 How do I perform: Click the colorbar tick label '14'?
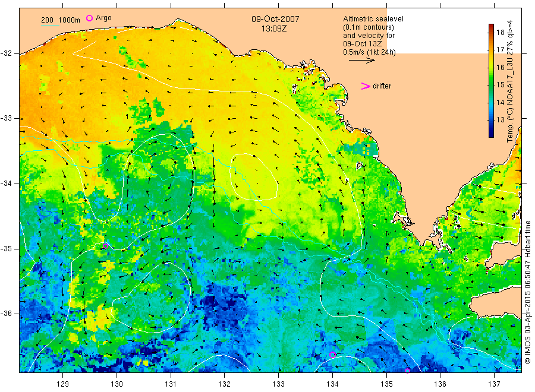pos(500,102)
